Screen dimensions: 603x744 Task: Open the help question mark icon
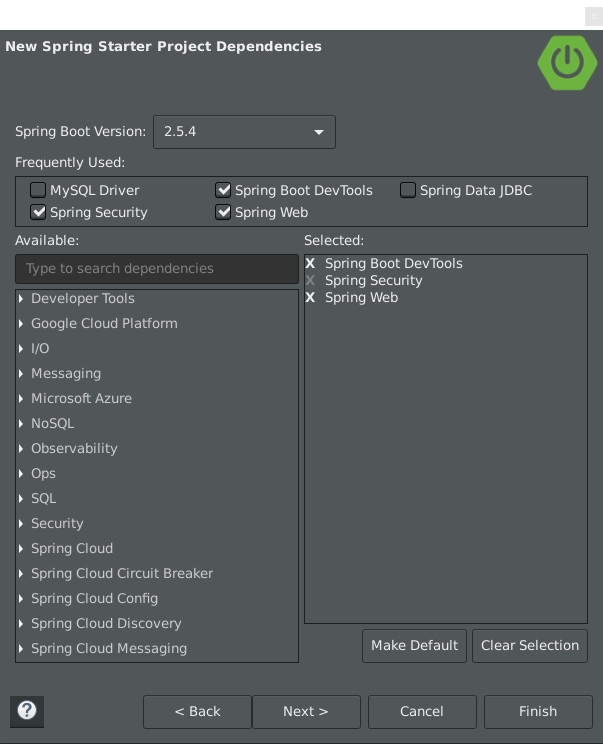point(27,711)
